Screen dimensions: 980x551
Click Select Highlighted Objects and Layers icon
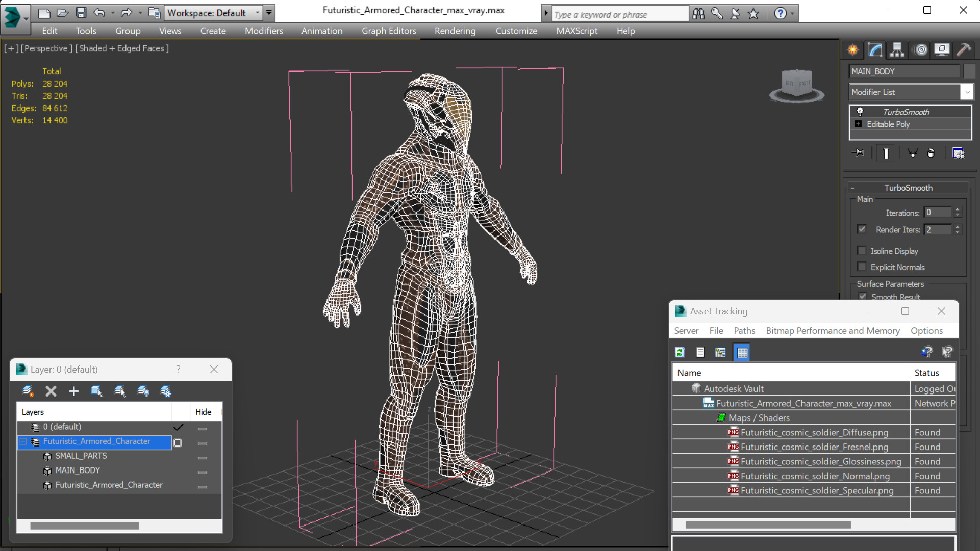[96, 391]
